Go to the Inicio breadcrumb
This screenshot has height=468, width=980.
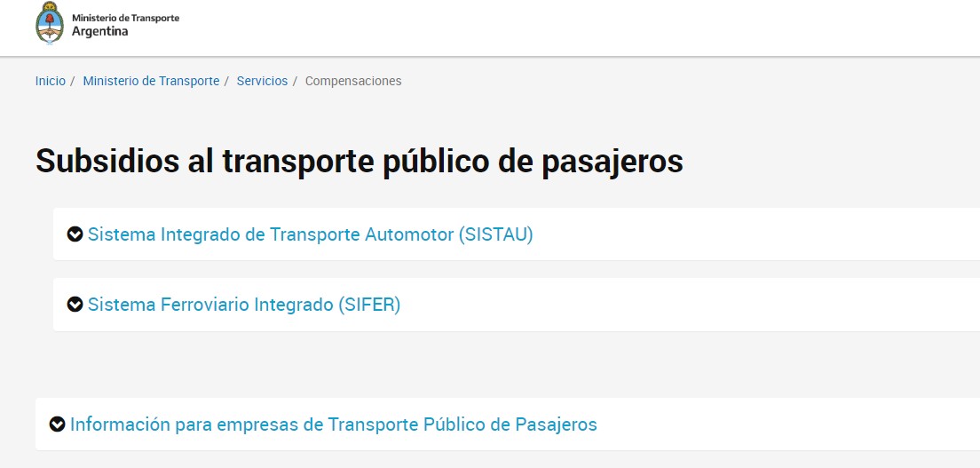(x=50, y=81)
